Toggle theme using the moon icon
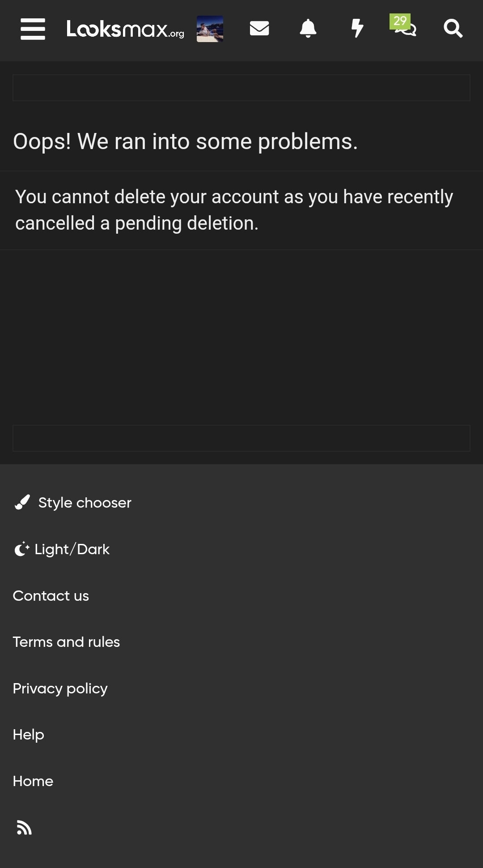Viewport: 483px width, 868px height. [21, 549]
